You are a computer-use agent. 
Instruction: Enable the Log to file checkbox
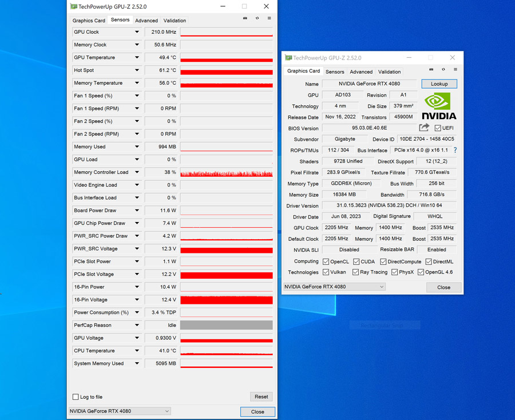76,397
